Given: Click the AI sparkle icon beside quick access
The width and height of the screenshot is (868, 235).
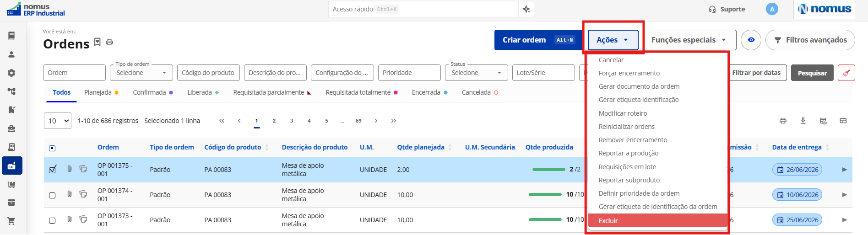Looking at the screenshot, I should (526, 9).
